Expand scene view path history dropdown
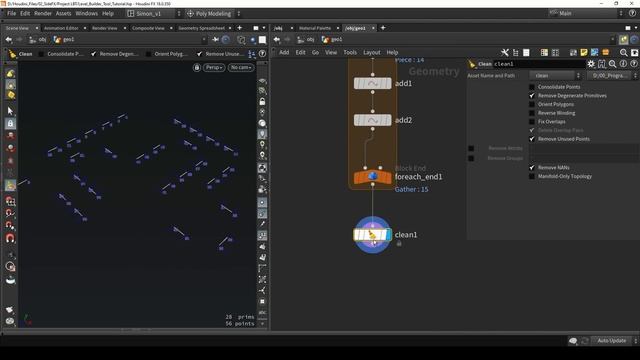 [204, 40]
